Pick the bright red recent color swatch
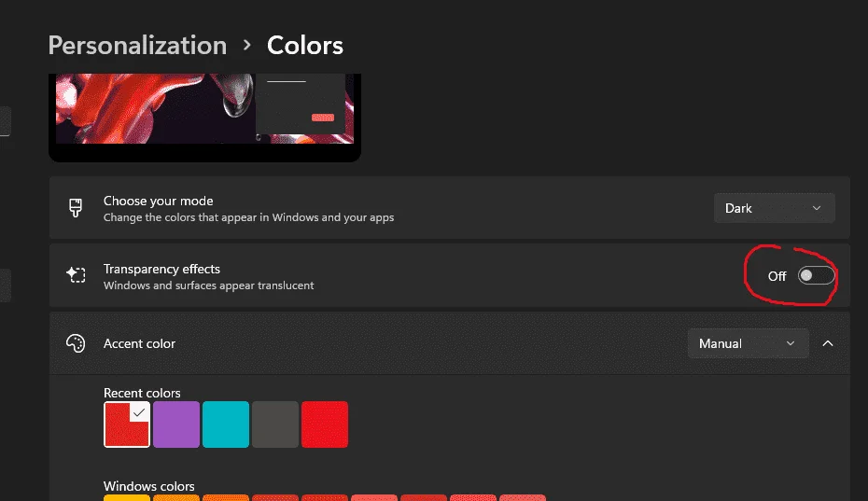 pyautogui.click(x=325, y=424)
